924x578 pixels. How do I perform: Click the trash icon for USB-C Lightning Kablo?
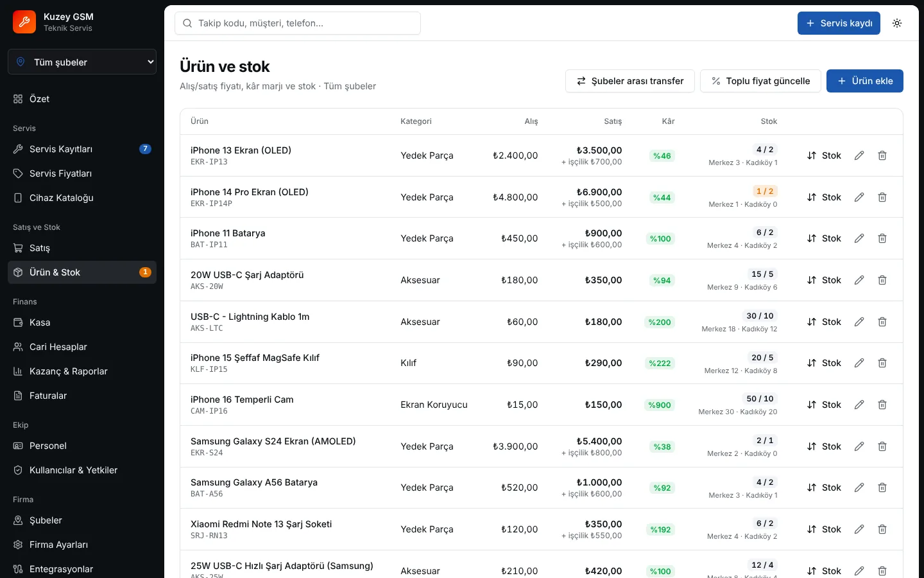882,322
